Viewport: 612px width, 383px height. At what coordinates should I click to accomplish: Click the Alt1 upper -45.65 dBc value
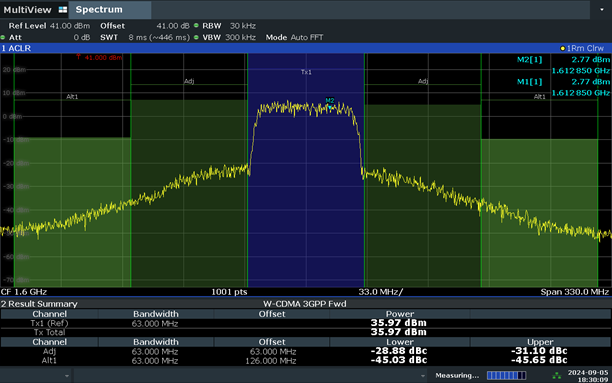[x=539, y=360]
